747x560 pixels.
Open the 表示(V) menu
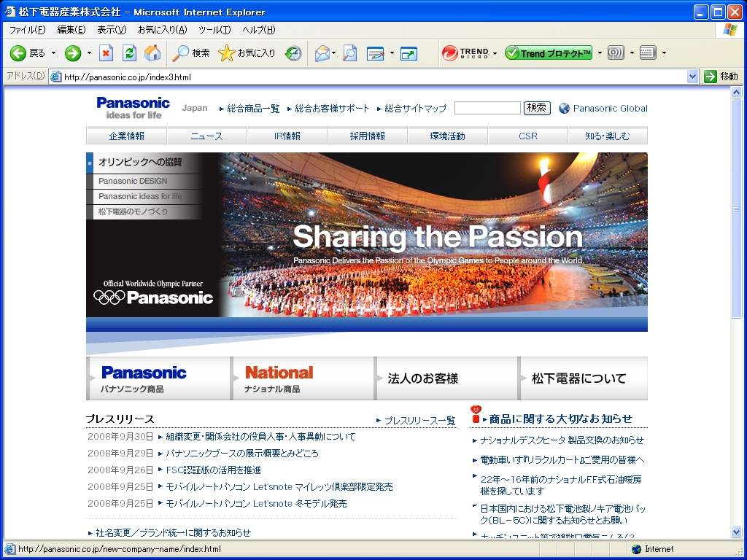click(x=112, y=30)
